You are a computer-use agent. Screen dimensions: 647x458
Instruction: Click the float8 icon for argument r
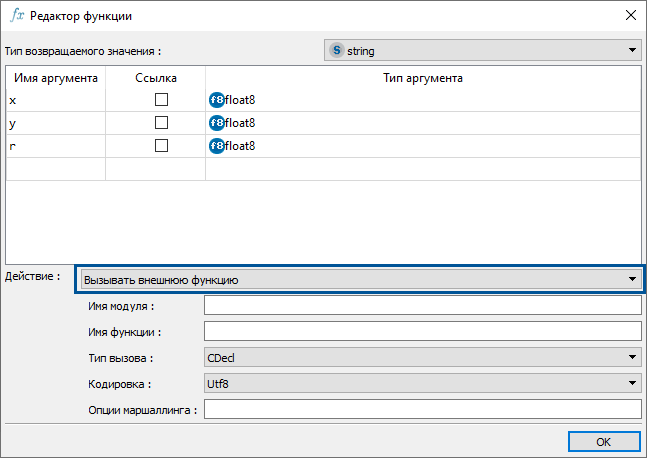click(216, 146)
